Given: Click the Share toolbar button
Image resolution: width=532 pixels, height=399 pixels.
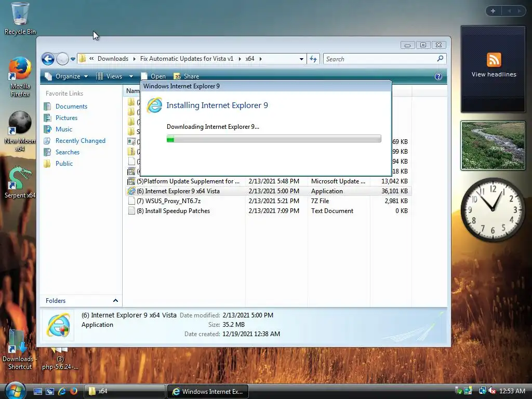Looking at the screenshot, I should (x=187, y=76).
